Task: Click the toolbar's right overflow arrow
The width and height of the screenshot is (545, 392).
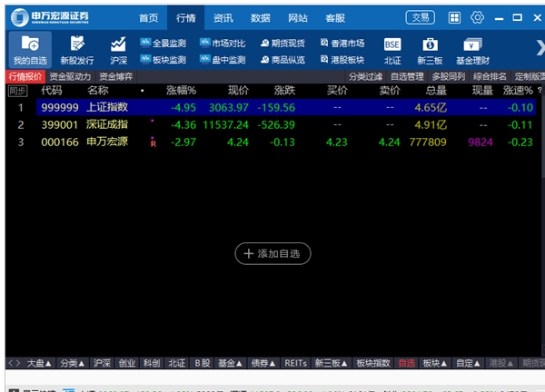Action: (x=540, y=48)
